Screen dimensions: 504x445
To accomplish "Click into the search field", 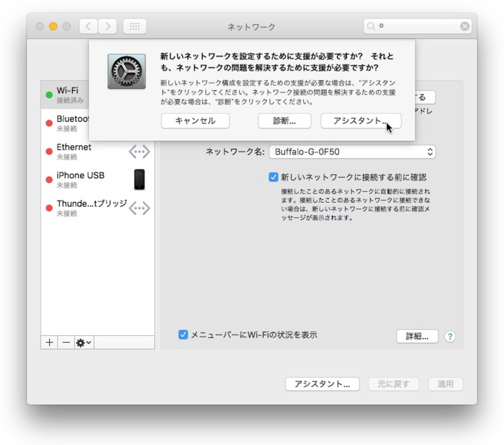I will 417,26.
